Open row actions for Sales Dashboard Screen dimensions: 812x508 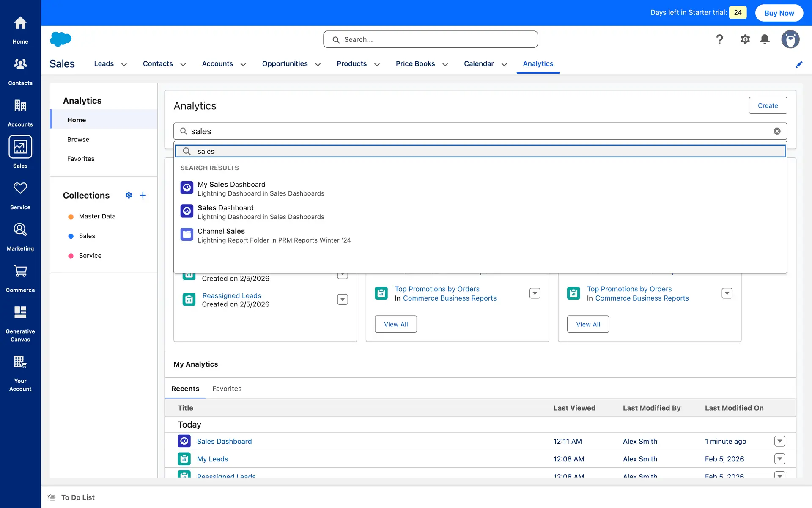(x=779, y=441)
